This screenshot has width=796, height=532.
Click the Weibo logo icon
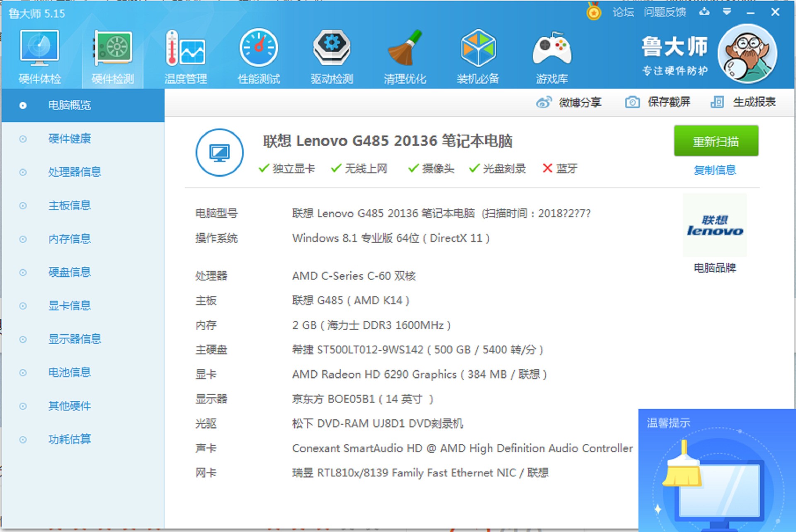pos(544,102)
